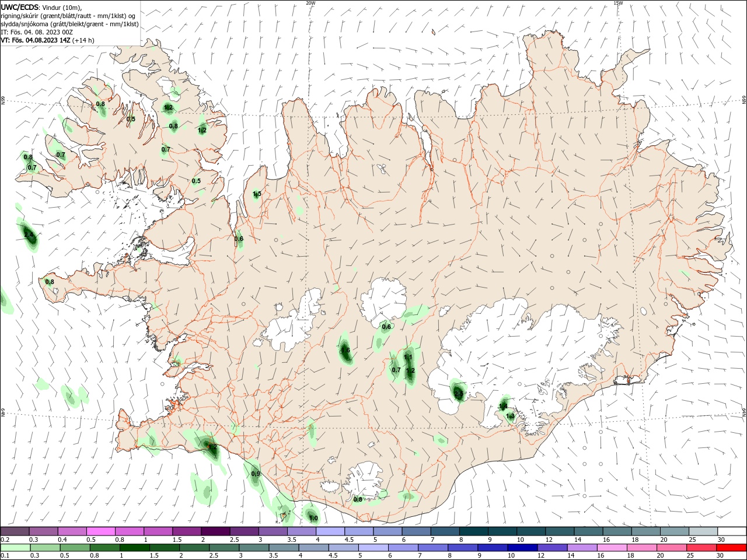Image resolution: width=747 pixels, height=560 pixels.
Task: Select the bright red 30 swatch, lower legend row
Action: pos(731,548)
